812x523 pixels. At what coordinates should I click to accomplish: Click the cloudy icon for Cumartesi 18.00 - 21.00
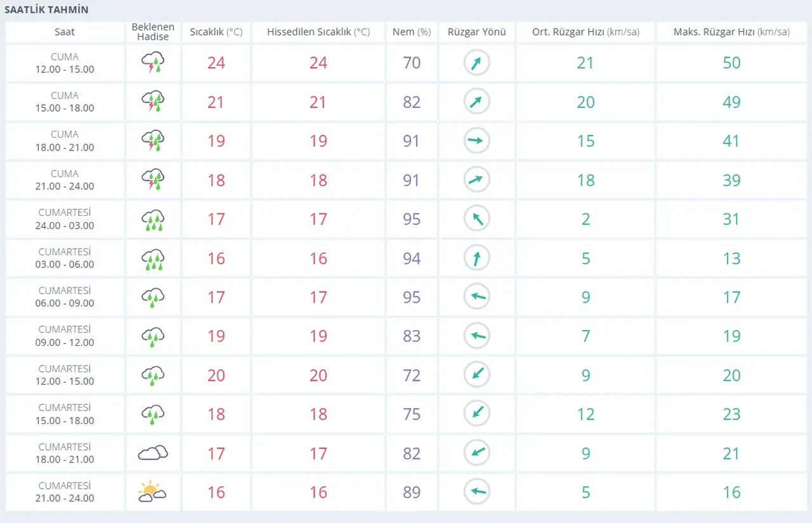(153, 453)
